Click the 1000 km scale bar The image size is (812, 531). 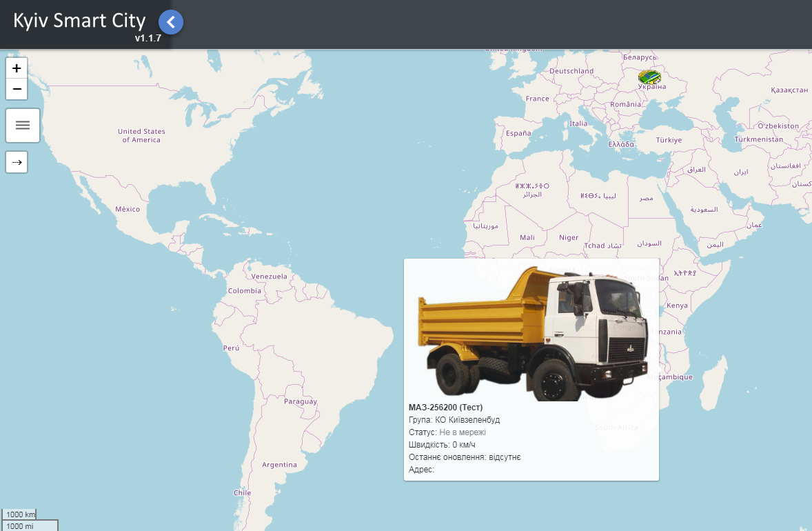tap(19, 514)
